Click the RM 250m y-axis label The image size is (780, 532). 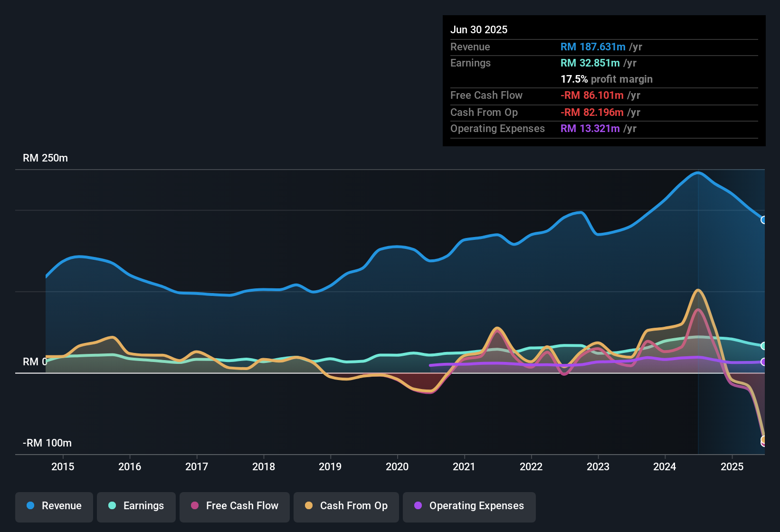[46, 158]
